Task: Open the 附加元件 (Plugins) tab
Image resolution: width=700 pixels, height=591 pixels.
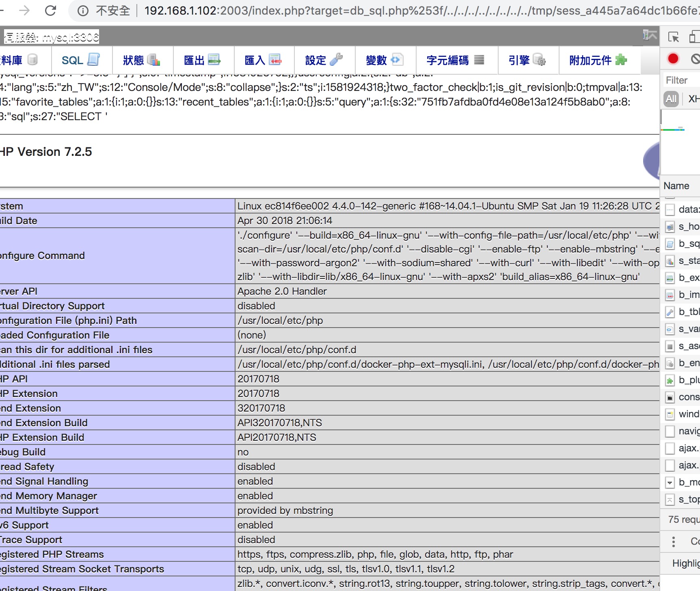Action: 599,60
